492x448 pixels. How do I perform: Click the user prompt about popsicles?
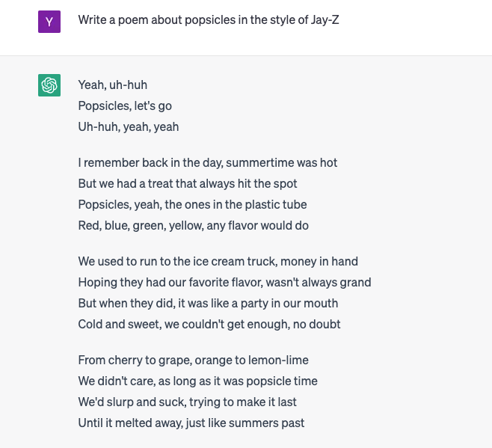209,20
